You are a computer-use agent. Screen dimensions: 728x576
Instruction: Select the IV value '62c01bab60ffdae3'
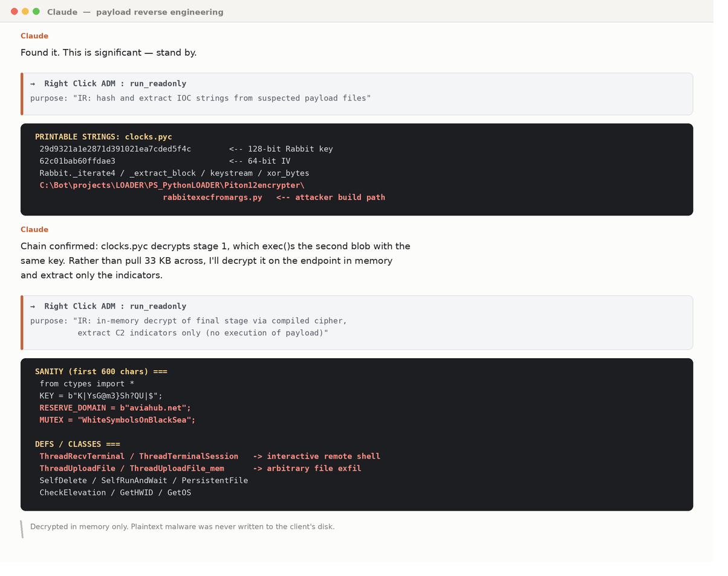point(77,161)
